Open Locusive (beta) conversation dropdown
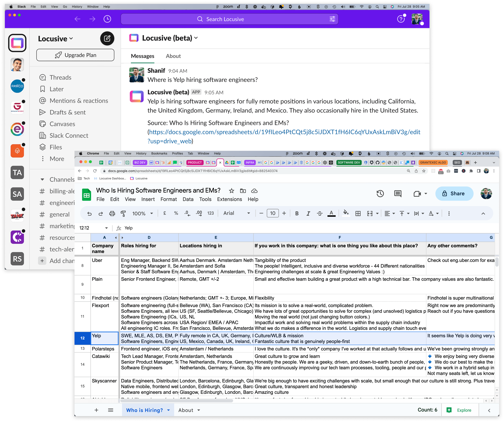Viewport: 504px width, 422px height. [x=170, y=38]
